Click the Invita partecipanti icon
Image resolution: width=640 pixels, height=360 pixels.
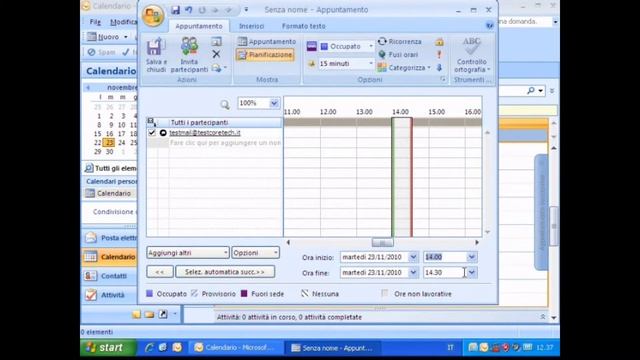click(189, 46)
